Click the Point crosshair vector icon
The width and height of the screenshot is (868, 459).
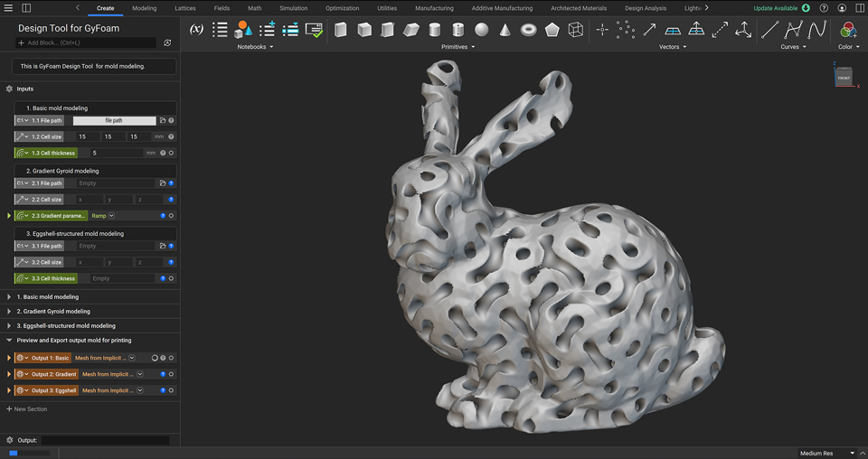click(602, 30)
